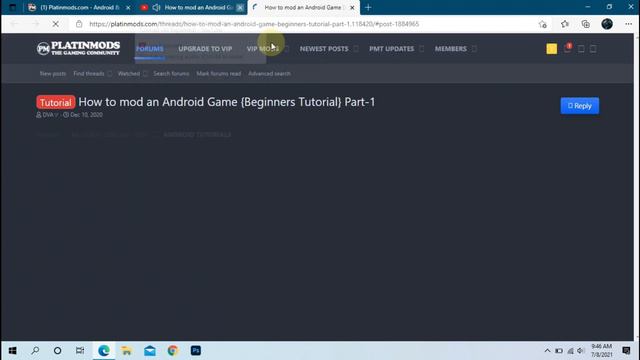This screenshot has width=640, height=360.
Task: Open the taskbar clock showing 9:46 AM
Action: pos(602,351)
